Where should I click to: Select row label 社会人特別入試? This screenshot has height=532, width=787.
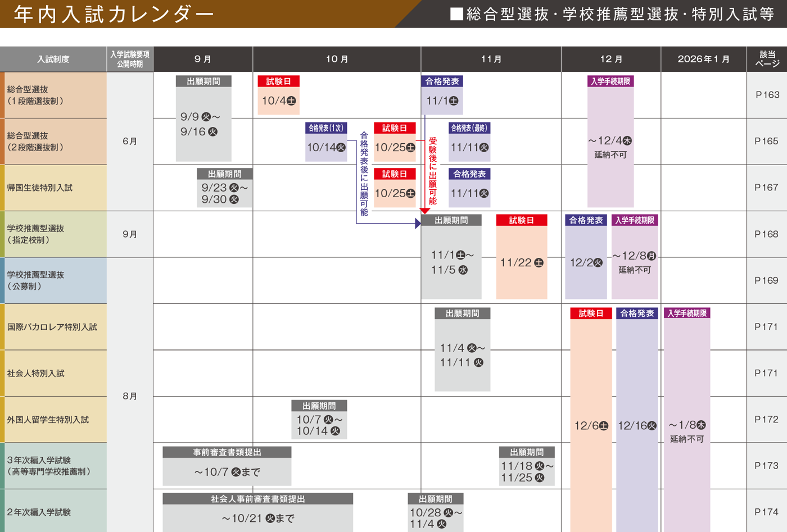(x=35, y=373)
